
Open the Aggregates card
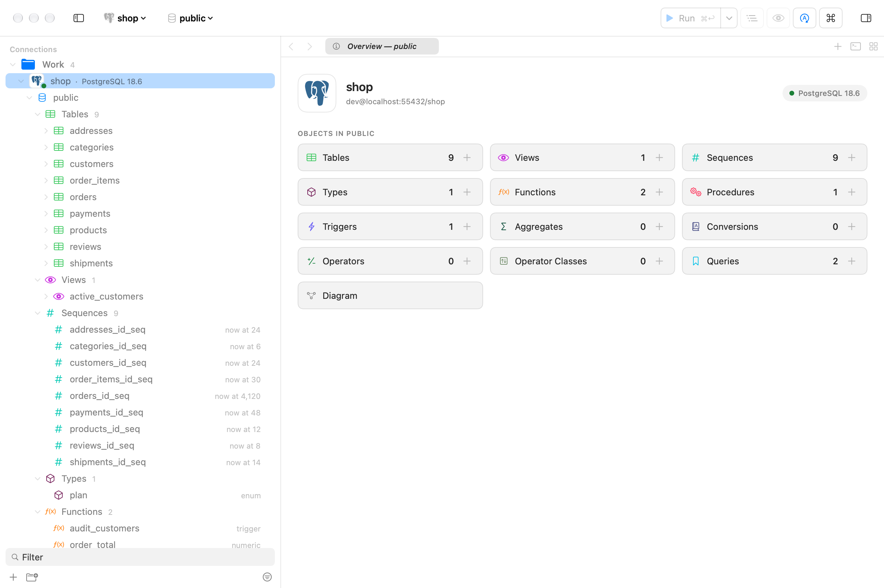(582, 226)
